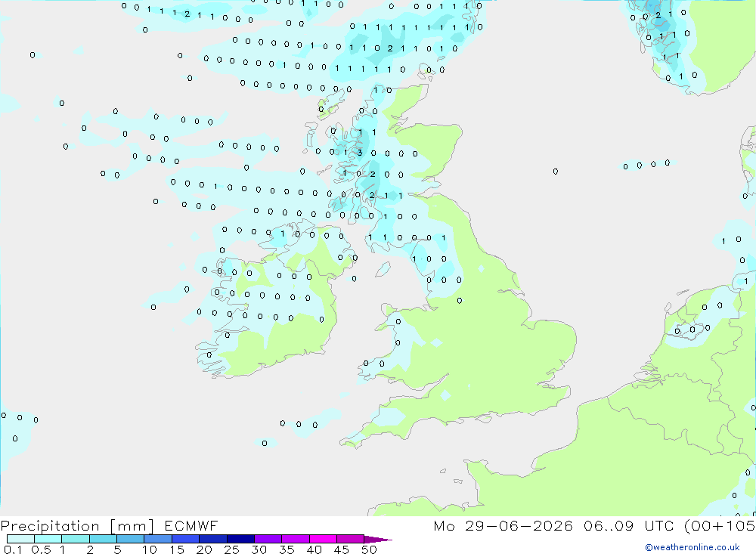Select the 35–40 mm violet legend swatch
This screenshot has height=554, width=756.
pyautogui.click(x=295, y=539)
